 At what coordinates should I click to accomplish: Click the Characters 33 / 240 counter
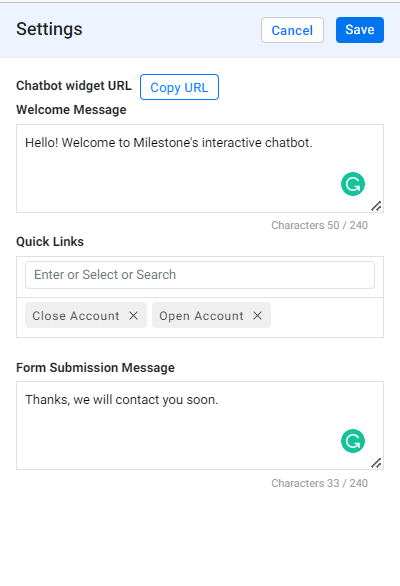pyautogui.click(x=320, y=483)
